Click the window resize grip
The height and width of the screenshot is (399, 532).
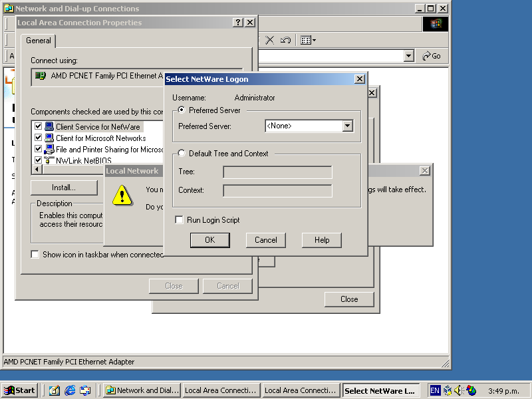tap(446, 364)
